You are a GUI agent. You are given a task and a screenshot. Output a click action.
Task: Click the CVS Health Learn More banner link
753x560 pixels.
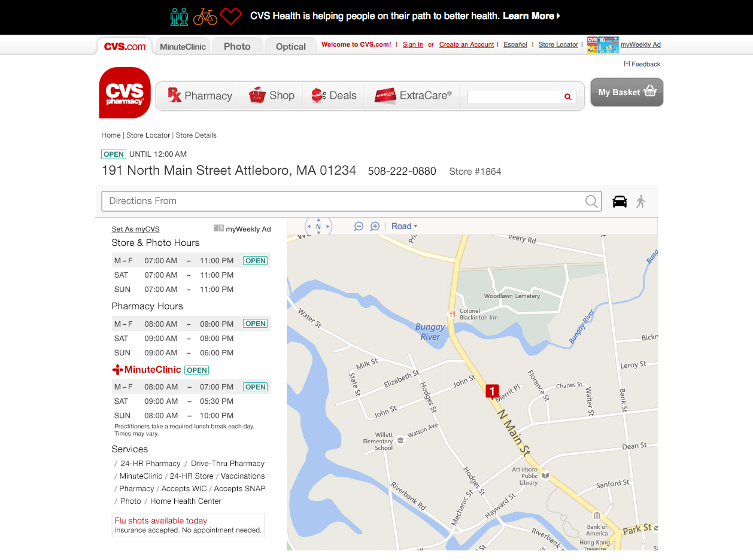[532, 16]
